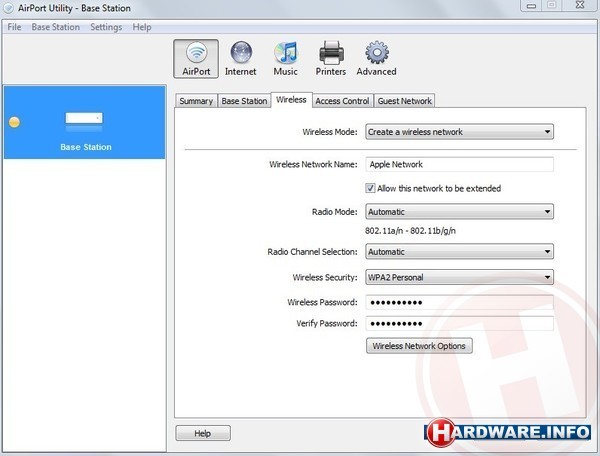This screenshot has height=456, width=600.
Task: Click the 802.11a/n - 802.11b/g/n text
Action: click(x=410, y=231)
